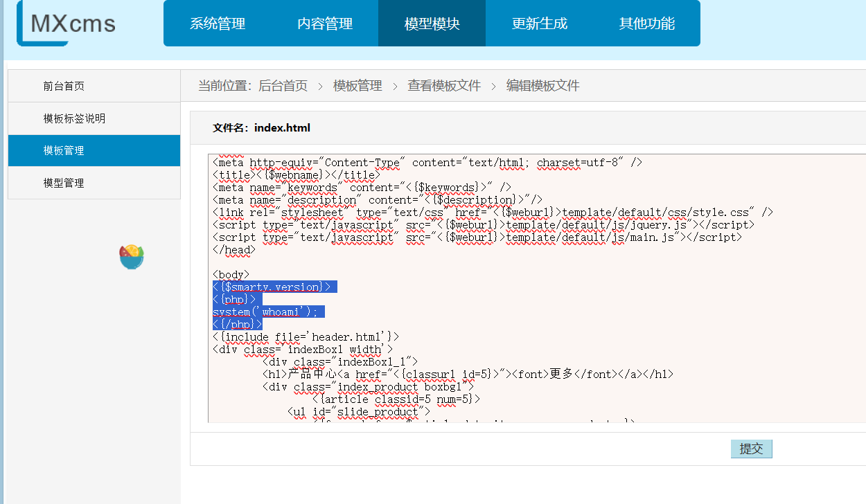
Task: Click the 查看模板文件 breadcrumb
Action: click(444, 86)
